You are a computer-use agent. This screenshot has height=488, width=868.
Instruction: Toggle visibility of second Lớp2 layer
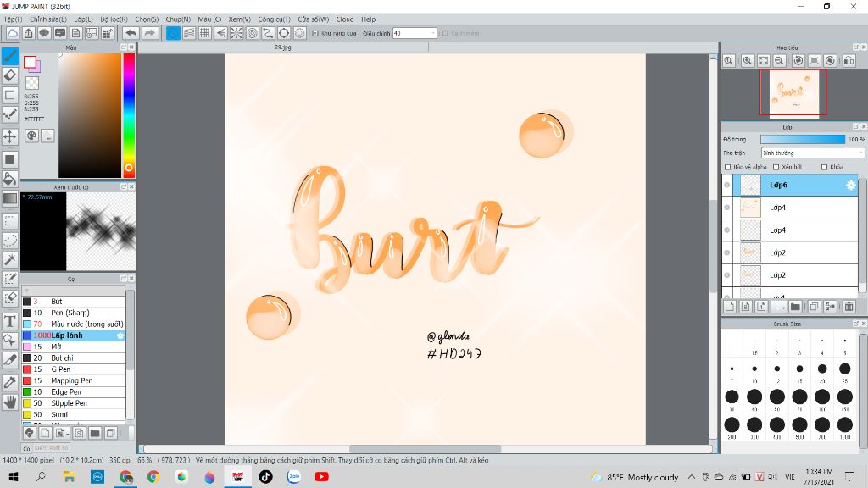pos(727,275)
